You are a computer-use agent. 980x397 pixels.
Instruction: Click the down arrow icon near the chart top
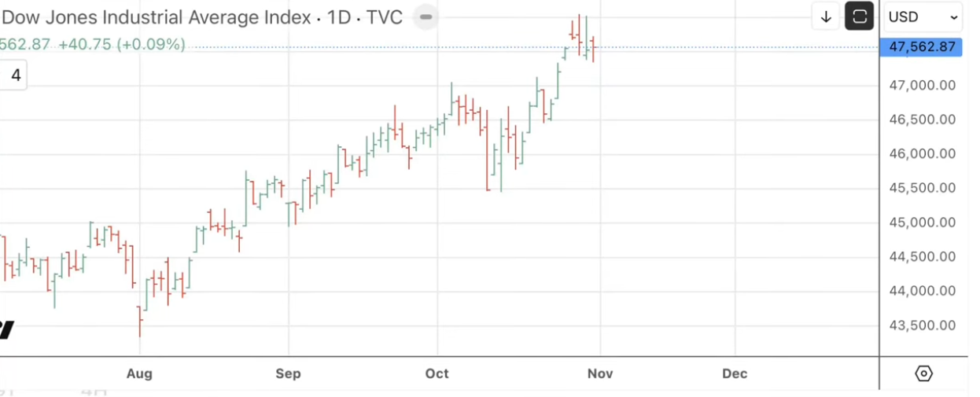(826, 17)
